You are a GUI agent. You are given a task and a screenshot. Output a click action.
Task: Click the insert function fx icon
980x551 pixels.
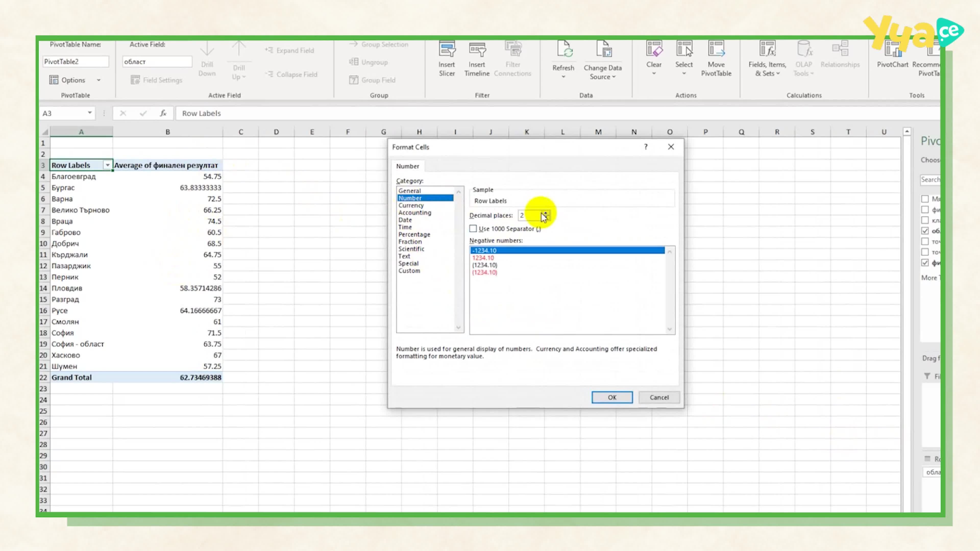click(163, 113)
